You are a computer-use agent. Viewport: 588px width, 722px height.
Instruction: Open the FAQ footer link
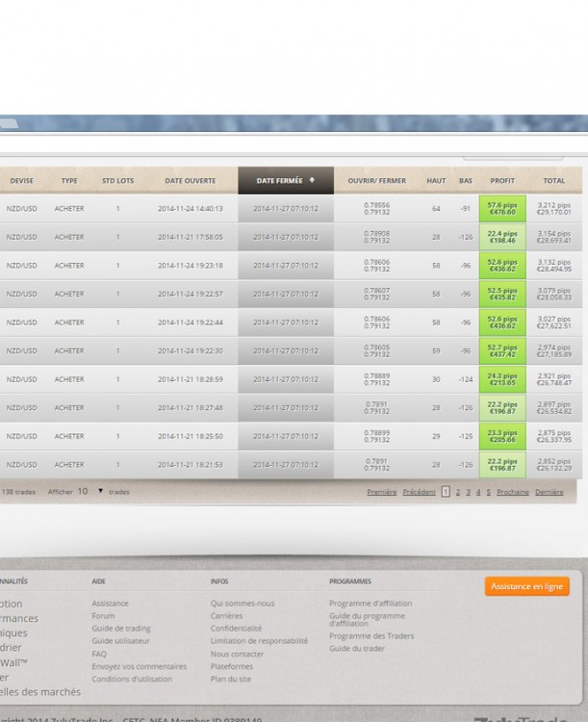99,654
